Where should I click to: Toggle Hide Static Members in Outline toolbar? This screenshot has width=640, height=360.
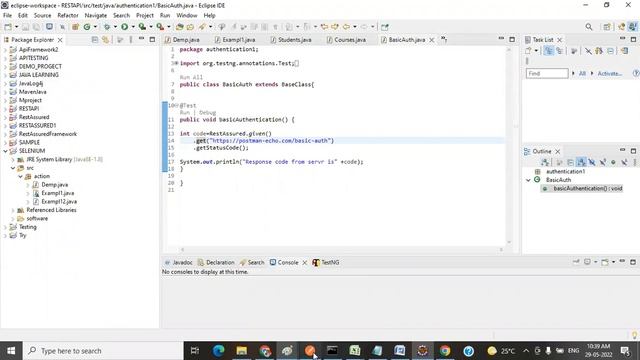[x=602, y=162]
